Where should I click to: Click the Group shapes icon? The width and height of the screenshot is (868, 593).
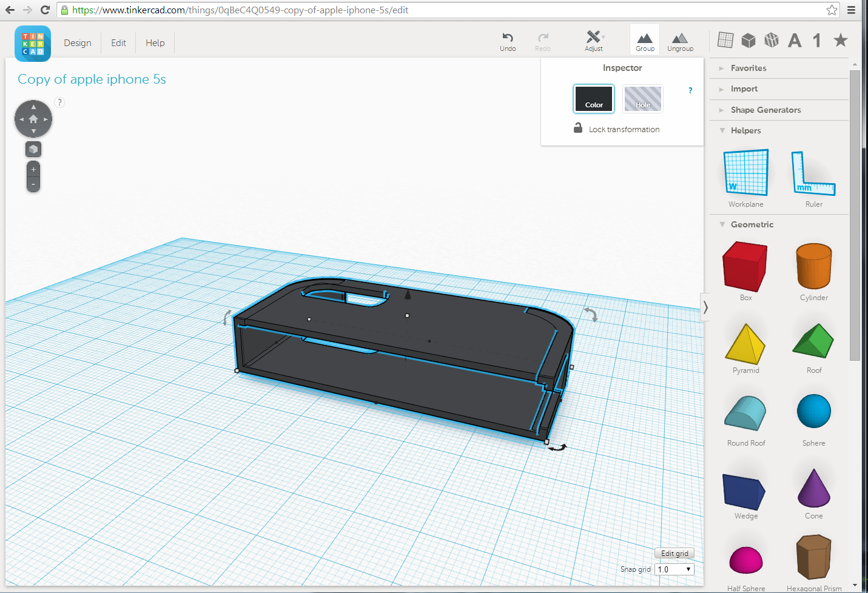645,41
